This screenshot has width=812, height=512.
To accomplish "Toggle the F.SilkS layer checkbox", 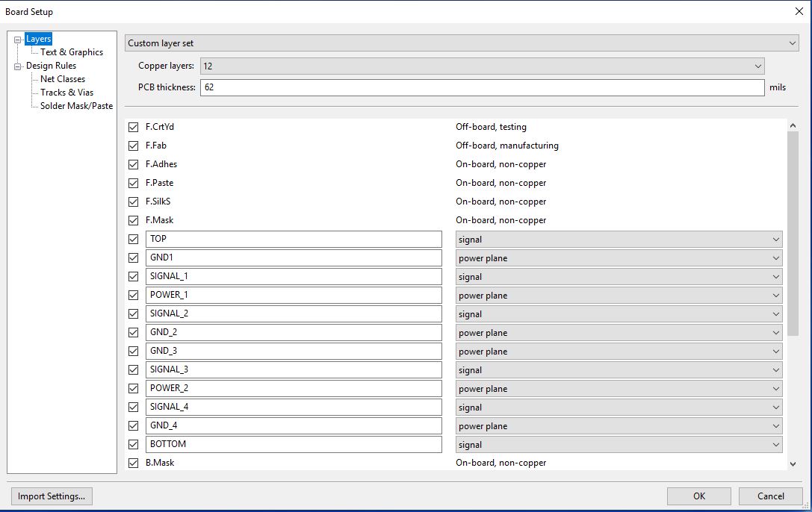I will coord(134,202).
